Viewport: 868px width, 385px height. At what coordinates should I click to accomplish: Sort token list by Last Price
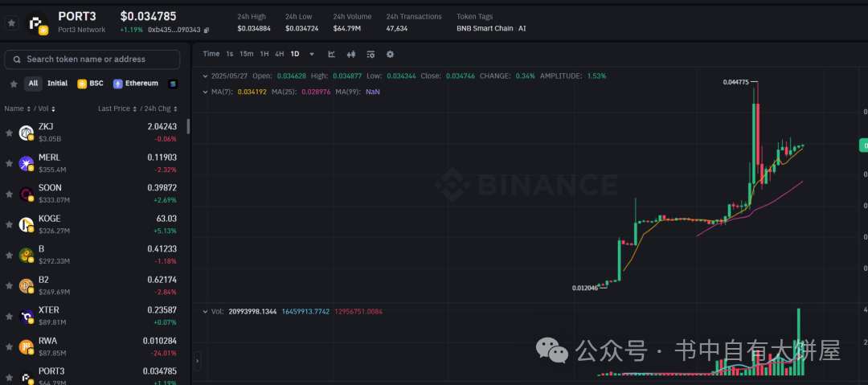coord(117,109)
